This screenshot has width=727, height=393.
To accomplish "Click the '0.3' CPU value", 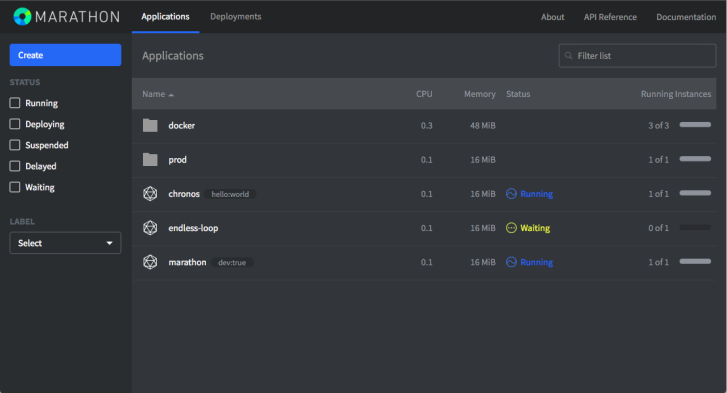I will point(427,126).
